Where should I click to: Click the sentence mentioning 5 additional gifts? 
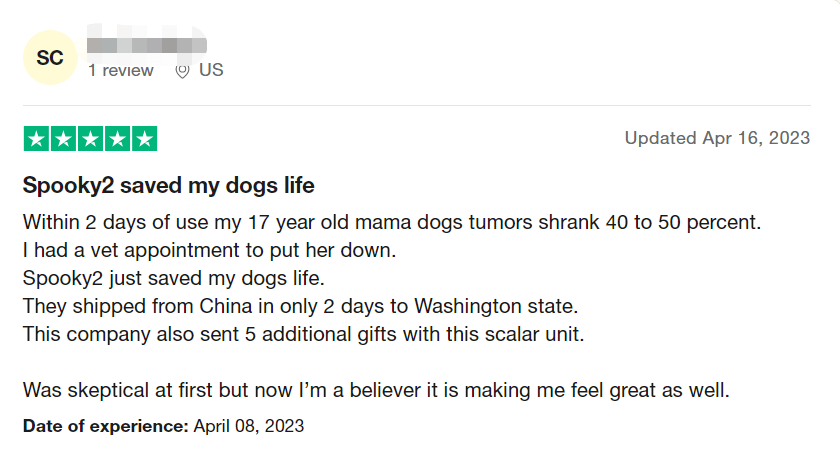(303, 333)
